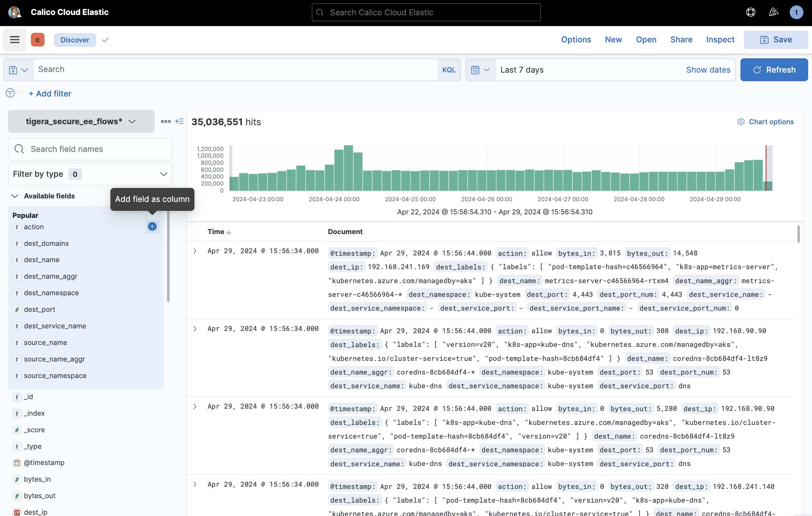Open the main navigation hamburger menu
This screenshot has width=812, height=516.
(x=15, y=39)
